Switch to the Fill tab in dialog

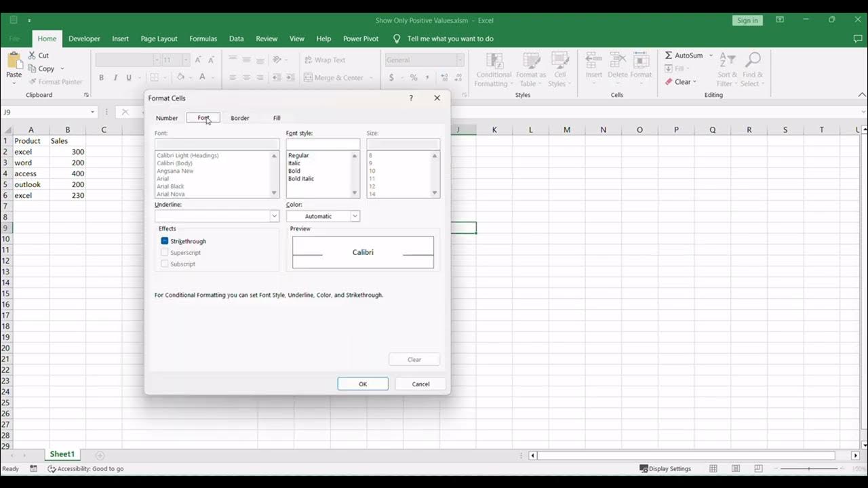277,118
